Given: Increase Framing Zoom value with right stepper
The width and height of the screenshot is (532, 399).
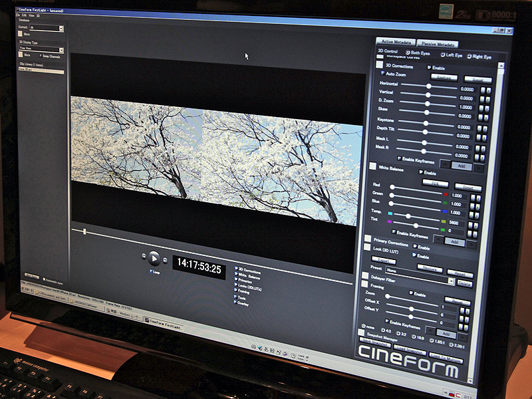Looking at the screenshot, I should (467, 311).
